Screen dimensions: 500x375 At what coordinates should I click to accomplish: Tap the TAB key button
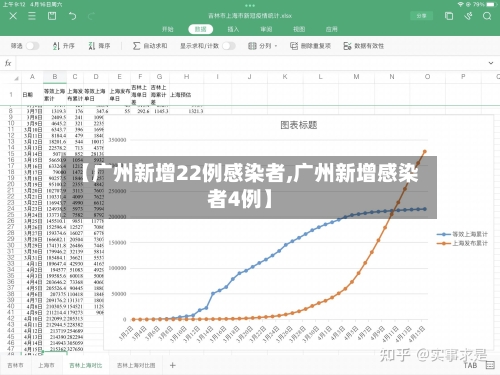(x=470, y=365)
